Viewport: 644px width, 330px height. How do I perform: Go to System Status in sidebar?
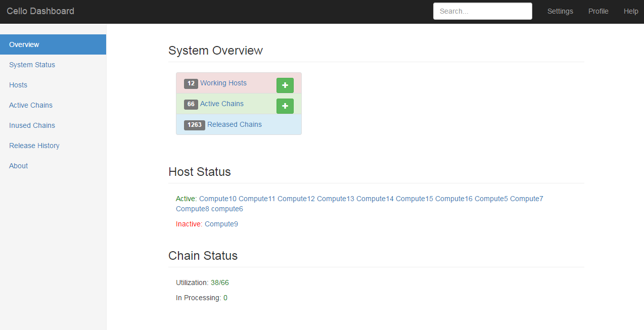32,65
